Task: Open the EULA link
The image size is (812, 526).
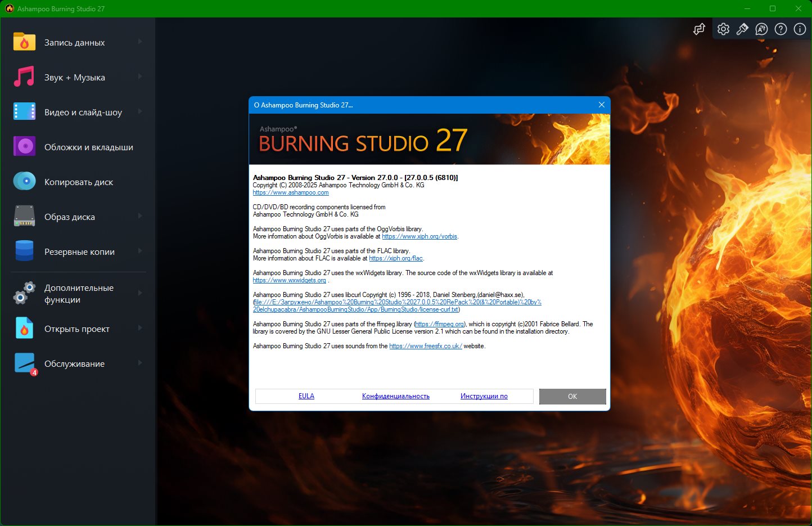Action: tap(306, 396)
